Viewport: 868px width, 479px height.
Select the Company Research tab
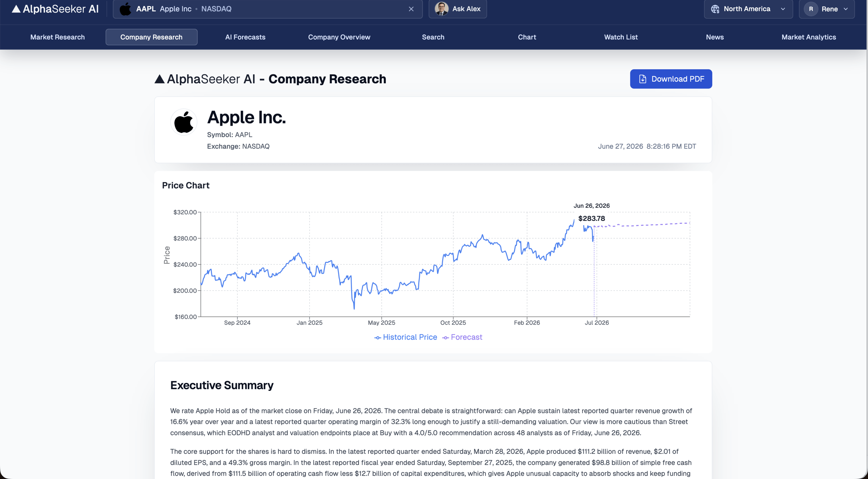coord(151,37)
